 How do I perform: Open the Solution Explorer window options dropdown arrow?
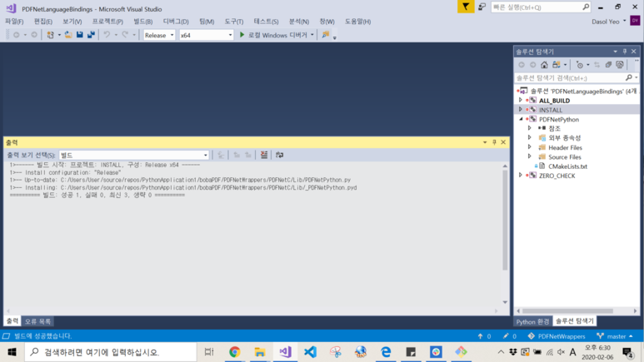[x=615, y=52]
